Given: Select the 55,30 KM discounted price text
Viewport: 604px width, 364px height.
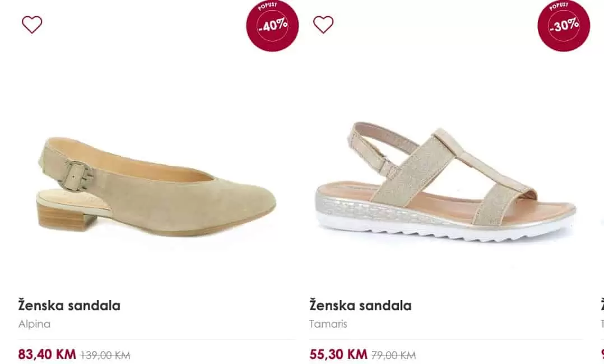Looking at the screenshot, I should [337, 354].
